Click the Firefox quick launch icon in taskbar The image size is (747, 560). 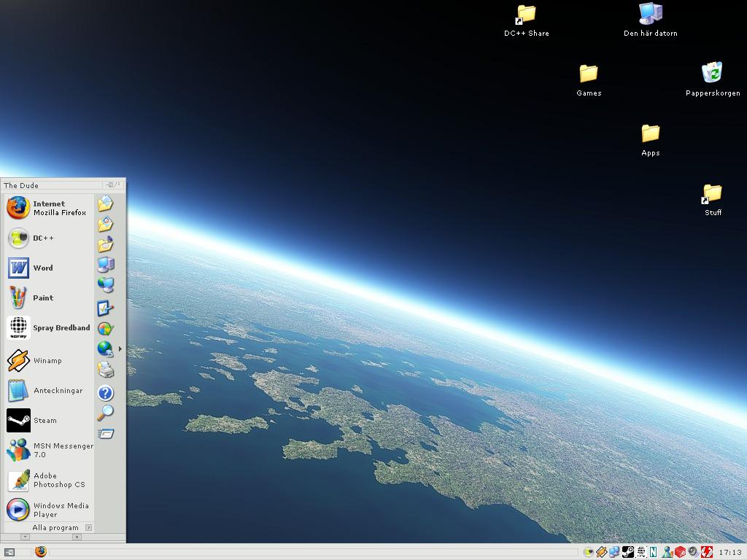(x=41, y=552)
